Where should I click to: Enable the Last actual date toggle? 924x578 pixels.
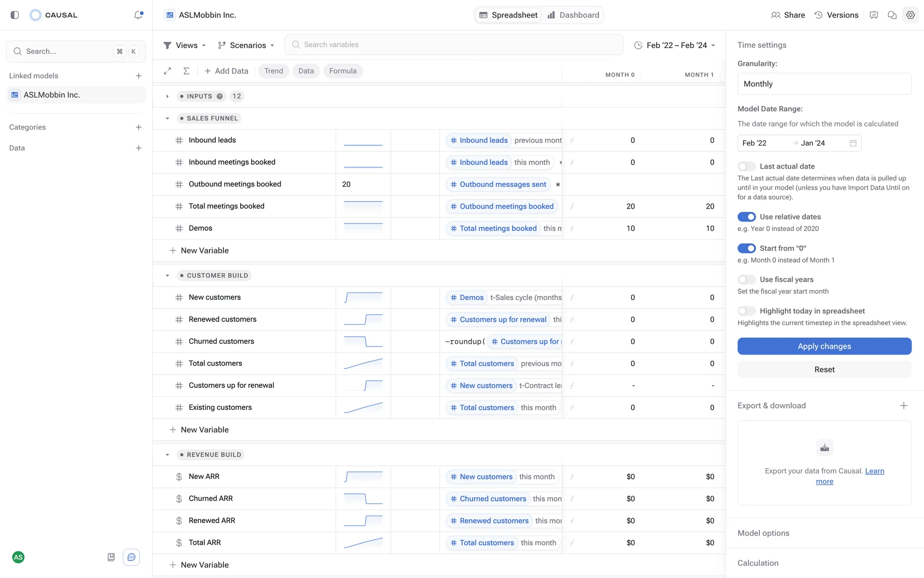(x=746, y=166)
